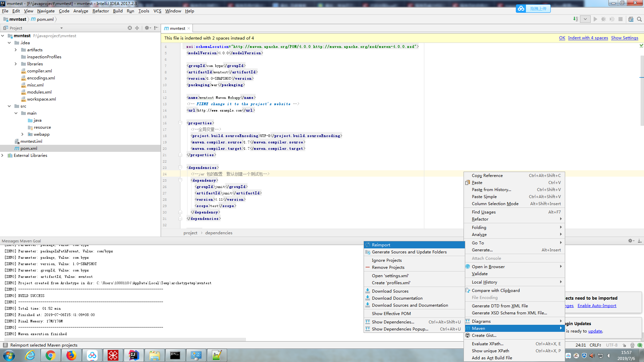Toggle the fold marker beside properties tag

click(x=180, y=123)
